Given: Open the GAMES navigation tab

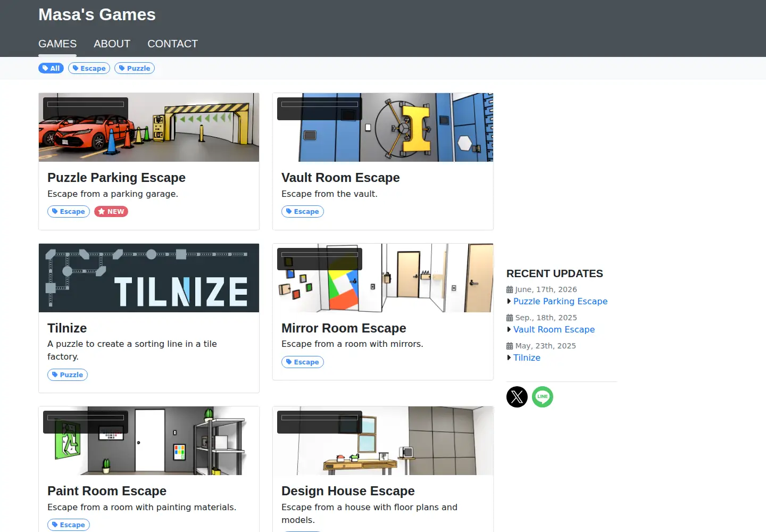Looking at the screenshot, I should pos(57,44).
